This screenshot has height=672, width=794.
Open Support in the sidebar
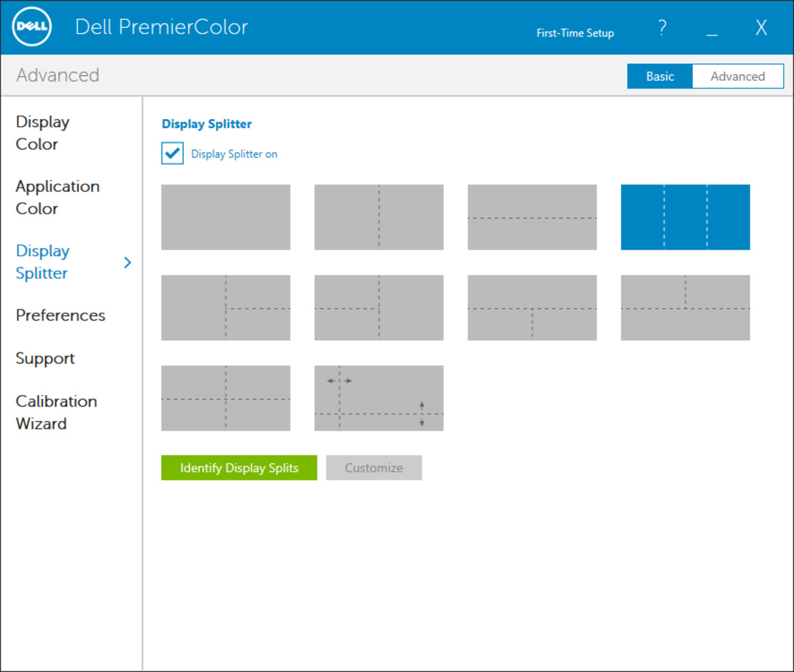(x=45, y=358)
